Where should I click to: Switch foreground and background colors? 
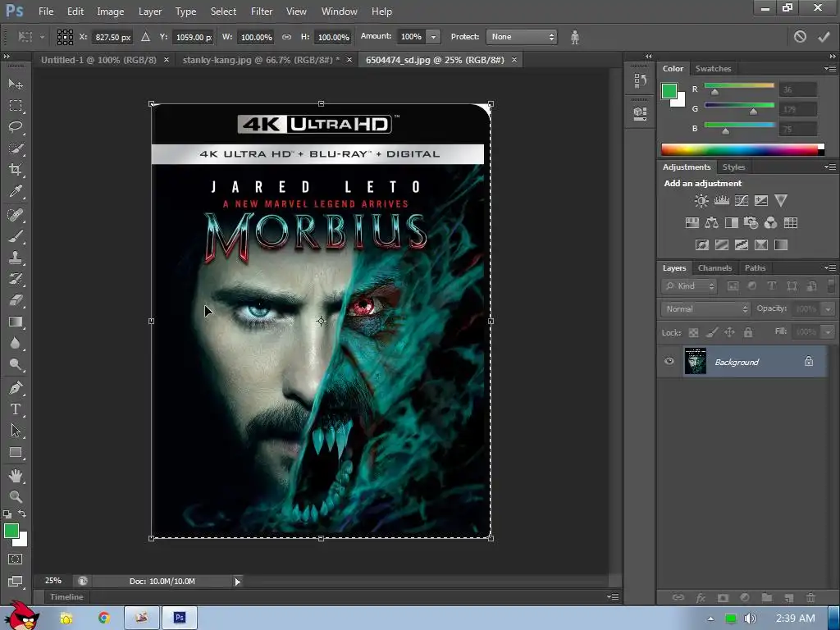coord(22,514)
